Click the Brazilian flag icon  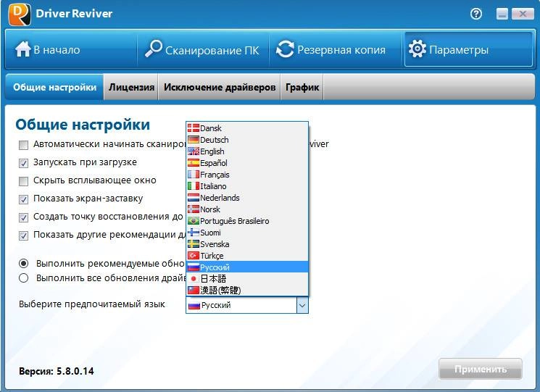tap(194, 220)
